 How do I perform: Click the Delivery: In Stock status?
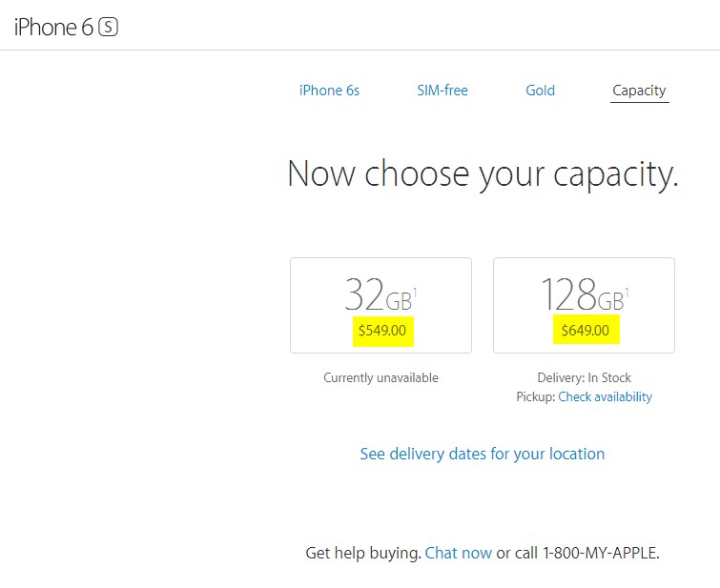[x=585, y=377]
